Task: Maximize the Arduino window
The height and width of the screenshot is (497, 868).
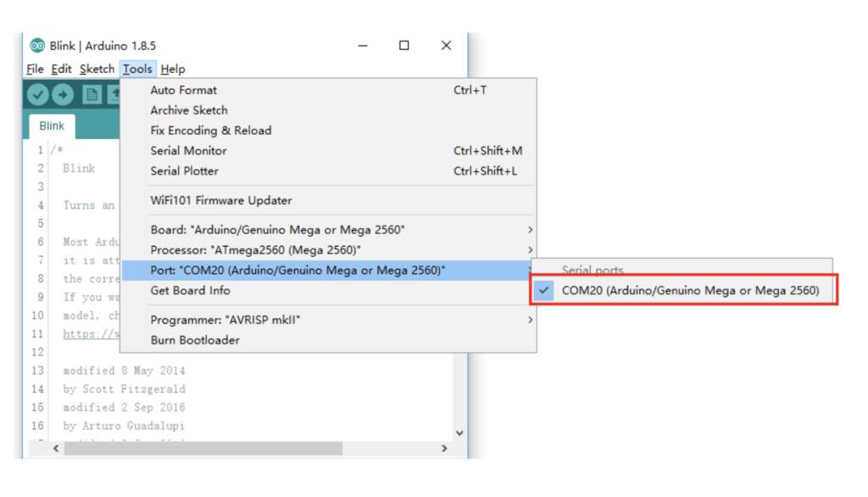Action: pos(404,46)
